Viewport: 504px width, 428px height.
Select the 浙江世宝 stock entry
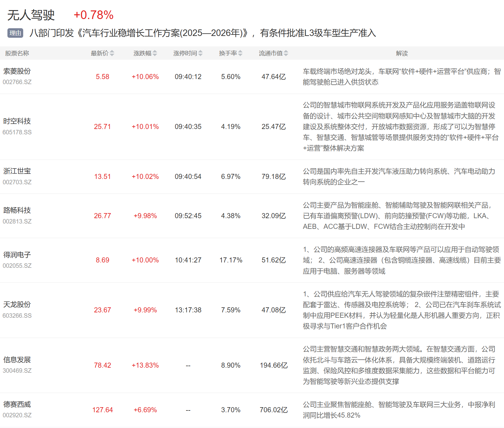point(17,171)
